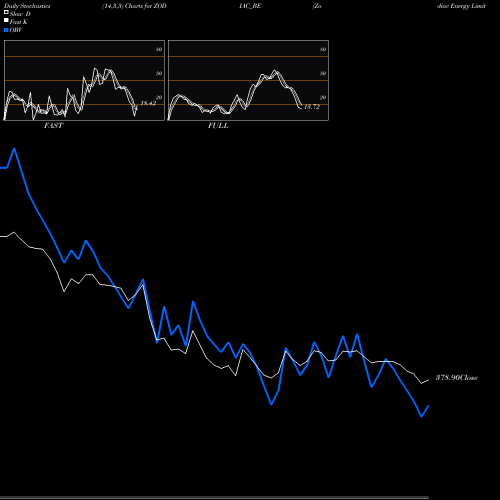The height and width of the screenshot is (500, 500).
Task: Click the 'IAC_BE' header text
Action: click(x=250, y=6)
